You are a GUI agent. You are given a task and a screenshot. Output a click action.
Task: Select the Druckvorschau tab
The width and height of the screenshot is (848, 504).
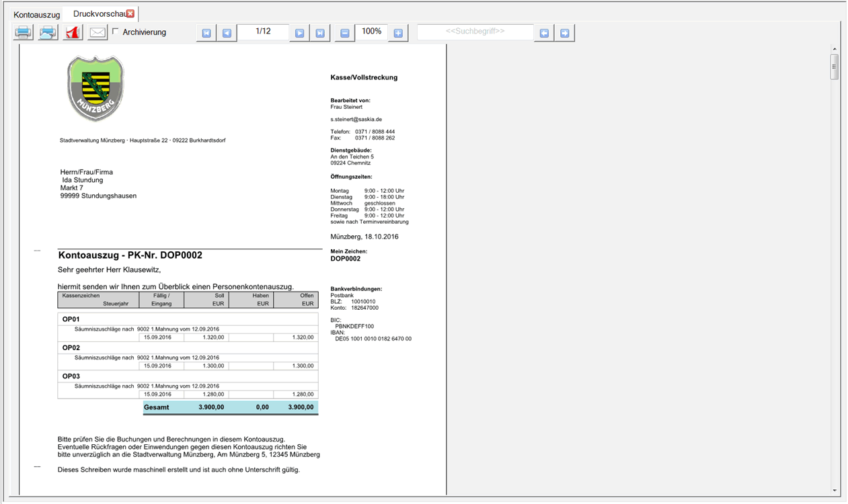pos(98,14)
